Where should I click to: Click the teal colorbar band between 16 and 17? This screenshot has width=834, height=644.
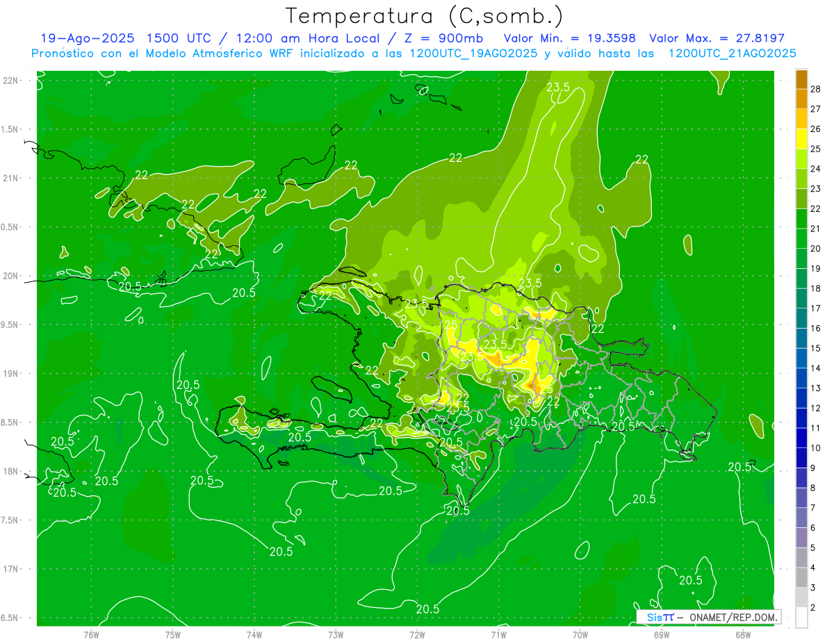point(801,318)
